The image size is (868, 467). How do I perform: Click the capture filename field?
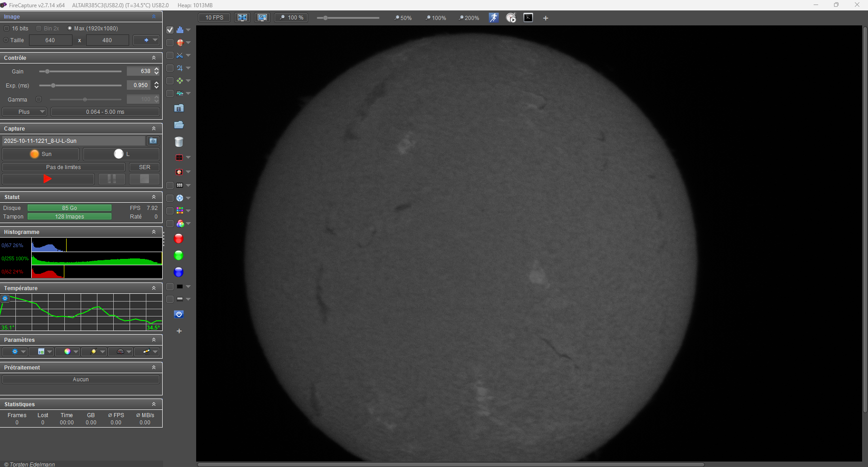73,141
